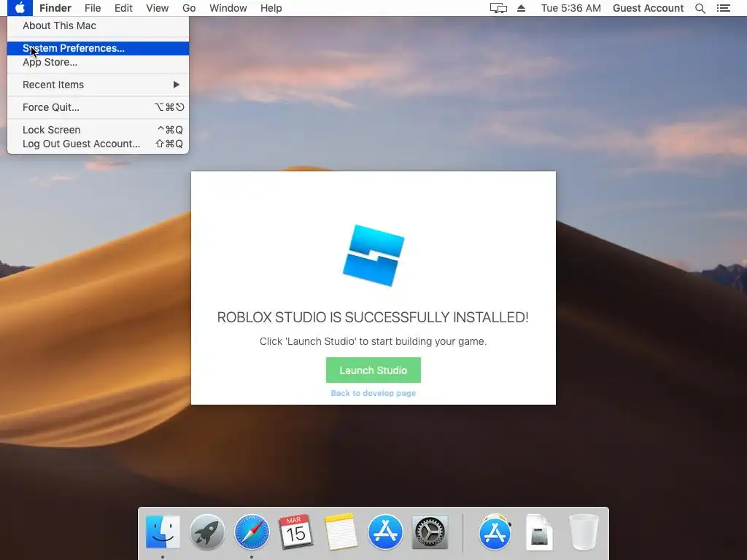The width and height of the screenshot is (747, 560).
Task: Follow Back to develop page link
Action: (373, 393)
